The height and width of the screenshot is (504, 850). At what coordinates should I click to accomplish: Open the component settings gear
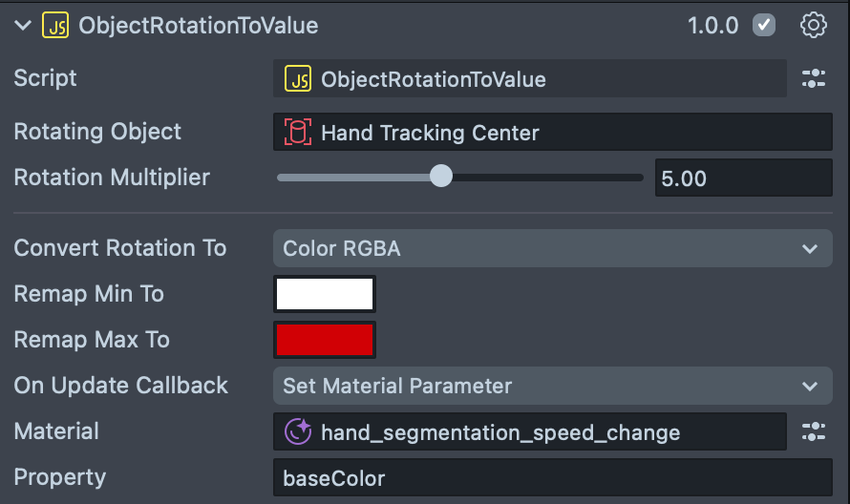pos(813,26)
